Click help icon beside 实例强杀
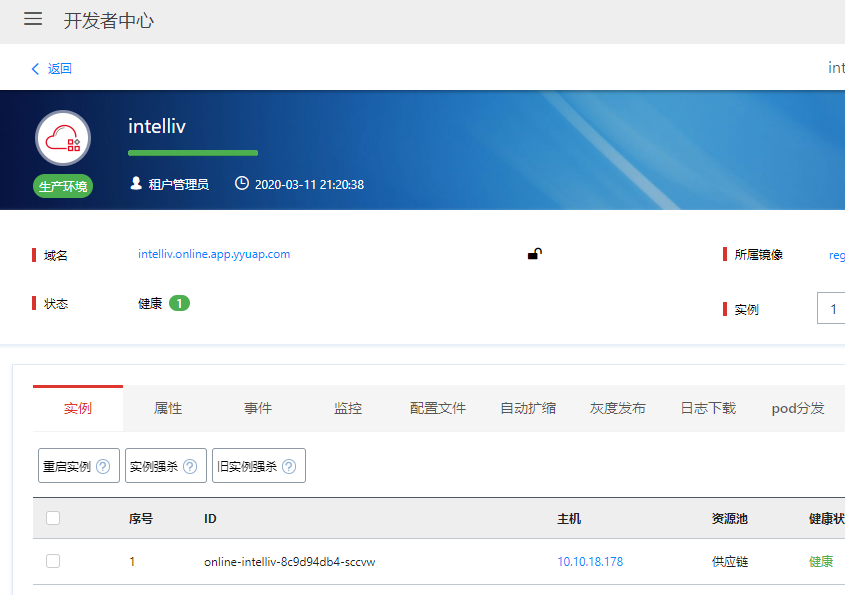Viewport: 845px width, 595px height. coord(190,466)
